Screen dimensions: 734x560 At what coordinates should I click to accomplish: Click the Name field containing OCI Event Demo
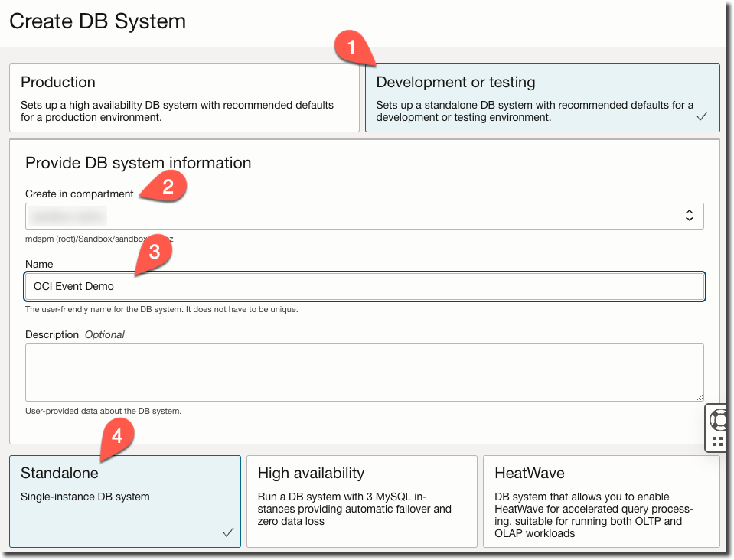click(x=364, y=286)
